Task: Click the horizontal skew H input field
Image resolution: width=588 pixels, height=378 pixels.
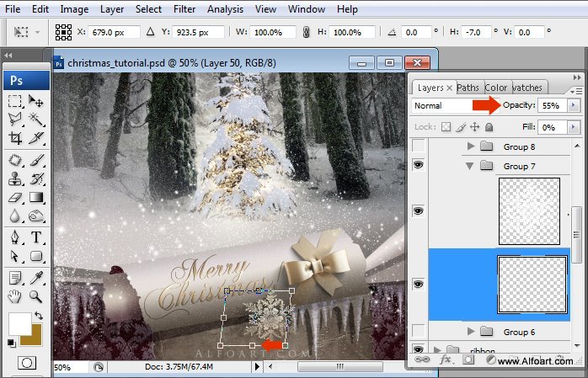Action: click(x=475, y=33)
